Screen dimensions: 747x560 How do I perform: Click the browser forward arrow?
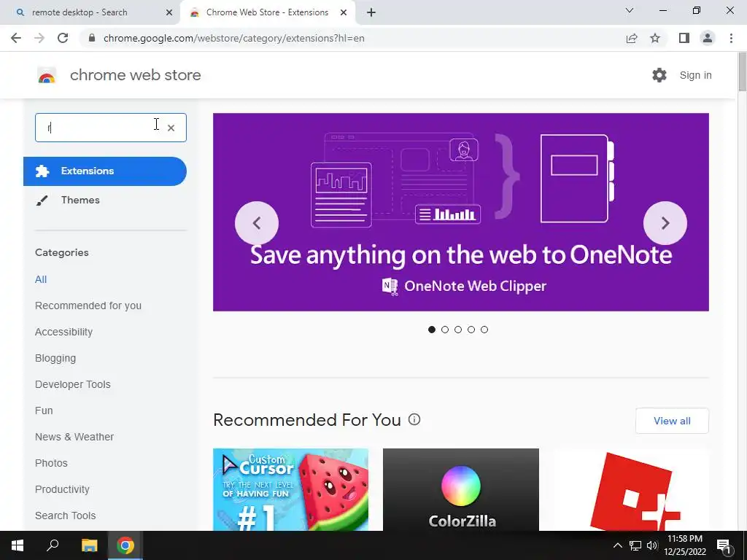coord(39,38)
